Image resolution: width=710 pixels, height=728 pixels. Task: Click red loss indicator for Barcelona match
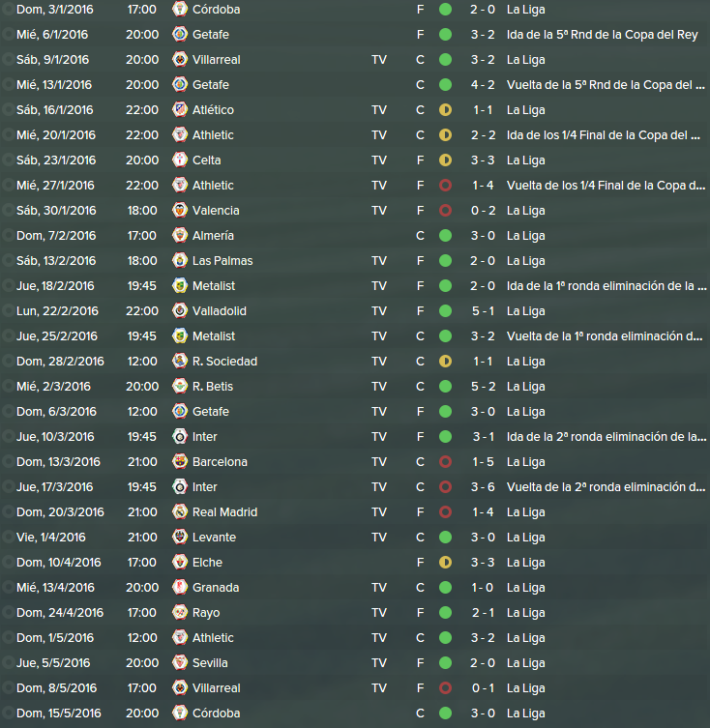pos(445,461)
